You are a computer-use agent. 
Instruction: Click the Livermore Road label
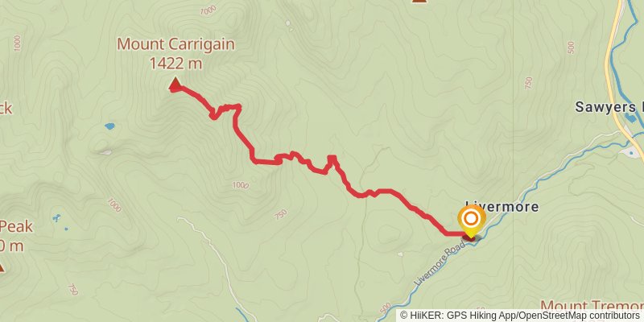[440, 264]
